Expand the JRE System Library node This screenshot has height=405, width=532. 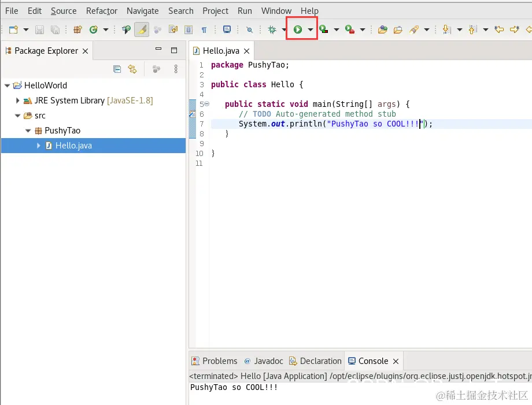[18, 101]
